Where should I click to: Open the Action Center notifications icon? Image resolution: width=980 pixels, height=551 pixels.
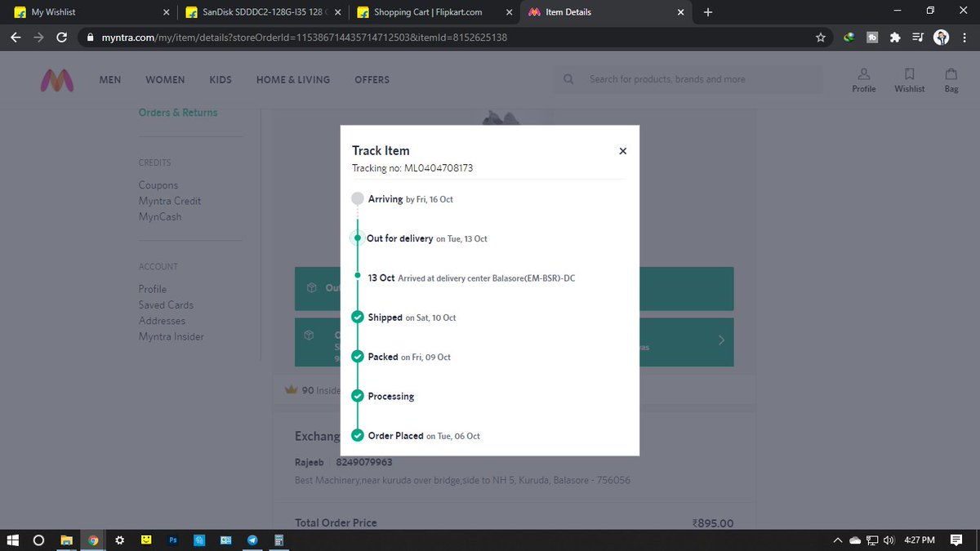(956, 540)
